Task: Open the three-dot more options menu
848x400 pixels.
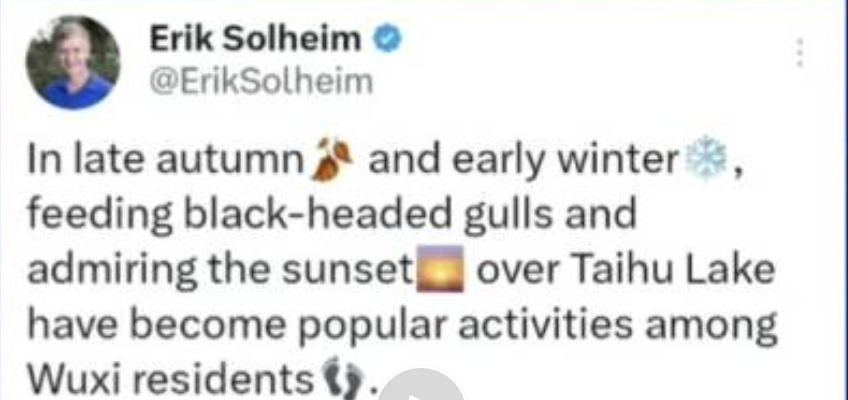Action: (x=800, y=53)
